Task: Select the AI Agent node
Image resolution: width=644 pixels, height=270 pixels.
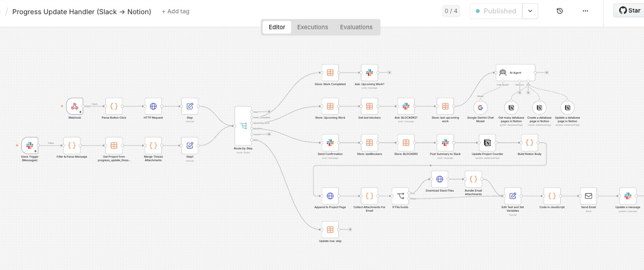Action: pos(516,73)
